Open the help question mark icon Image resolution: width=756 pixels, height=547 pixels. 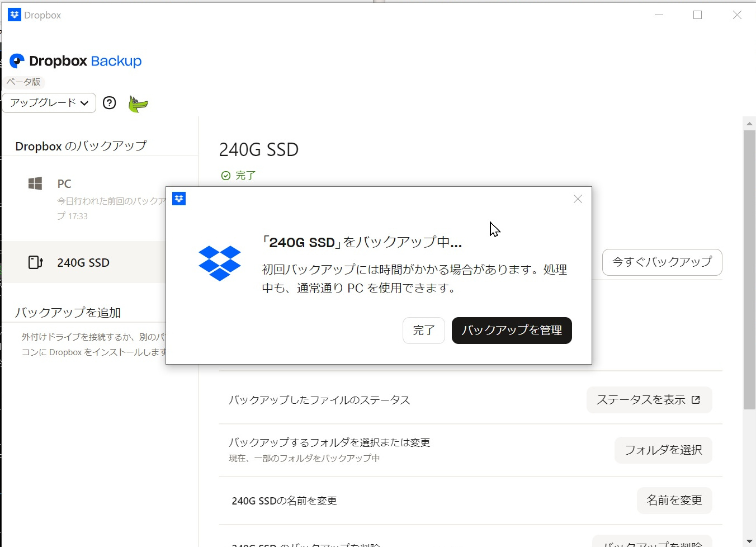pos(110,103)
